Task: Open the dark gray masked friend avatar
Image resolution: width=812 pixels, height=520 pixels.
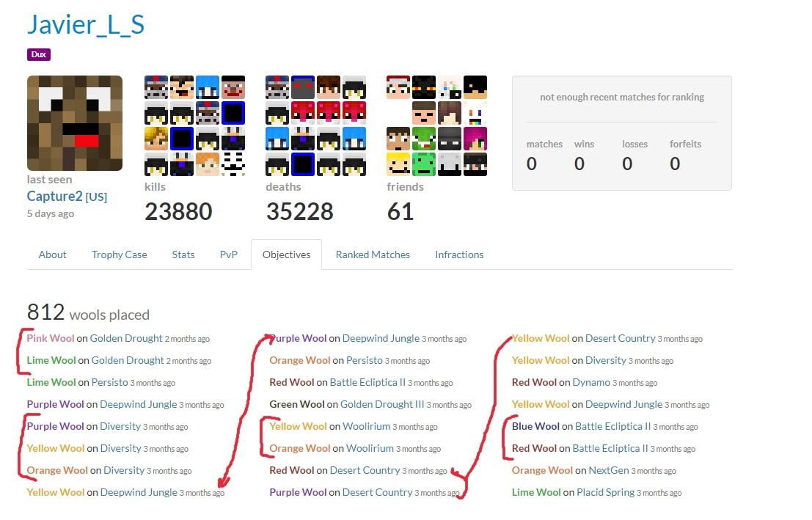Action: pos(450,139)
